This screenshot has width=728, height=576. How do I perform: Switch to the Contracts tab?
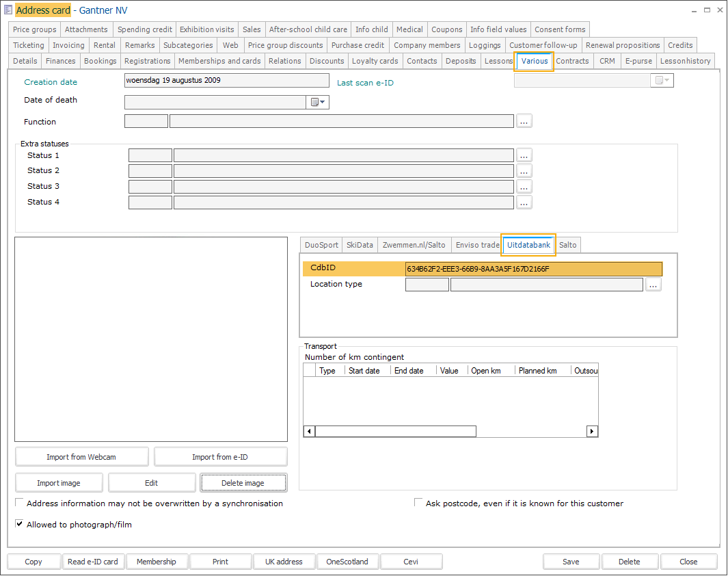572,61
